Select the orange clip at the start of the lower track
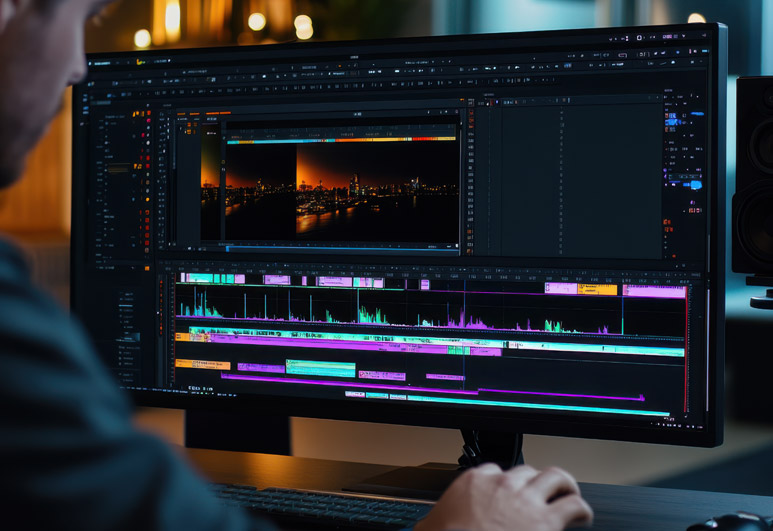Viewport: 773px width, 531px height. tap(203, 364)
